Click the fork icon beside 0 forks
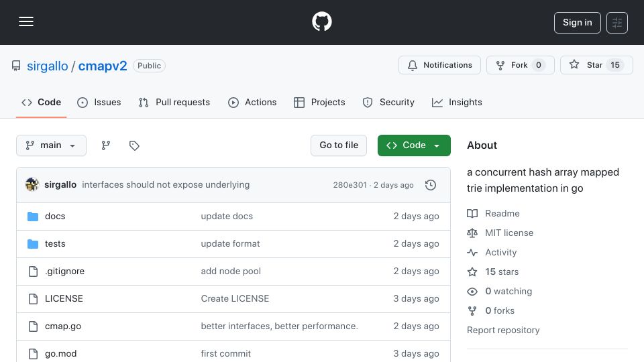 472,310
